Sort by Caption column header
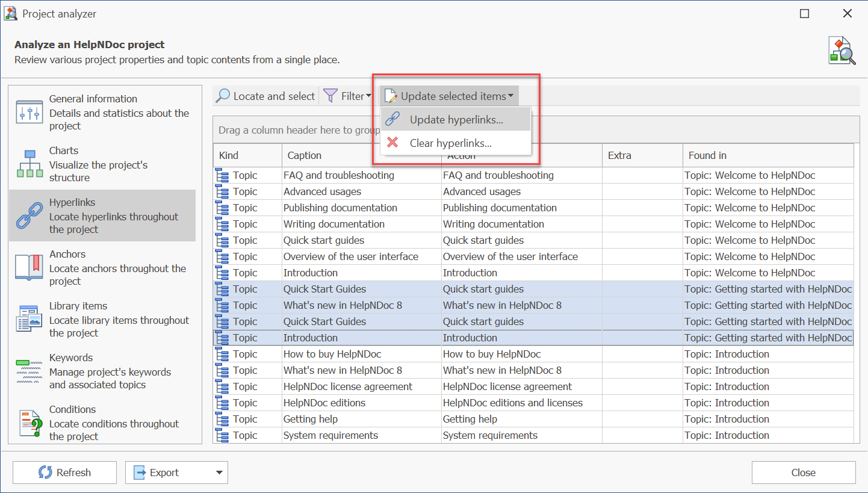Image resolution: width=868 pixels, height=493 pixels. point(361,155)
